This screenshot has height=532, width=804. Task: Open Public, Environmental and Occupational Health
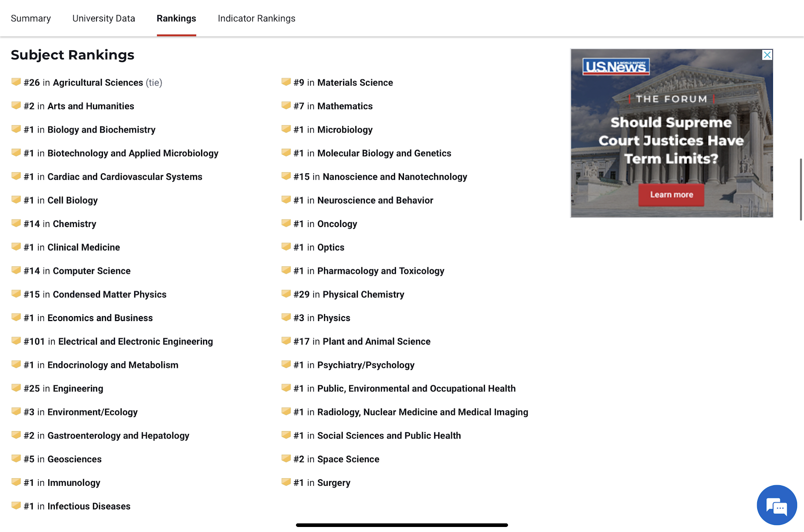(417, 388)
